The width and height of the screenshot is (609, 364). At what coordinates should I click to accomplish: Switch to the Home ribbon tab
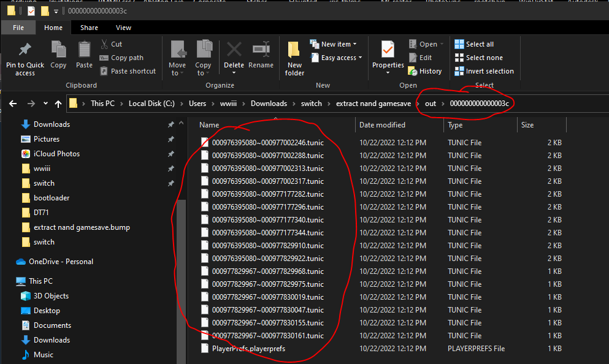click(53, 28)
